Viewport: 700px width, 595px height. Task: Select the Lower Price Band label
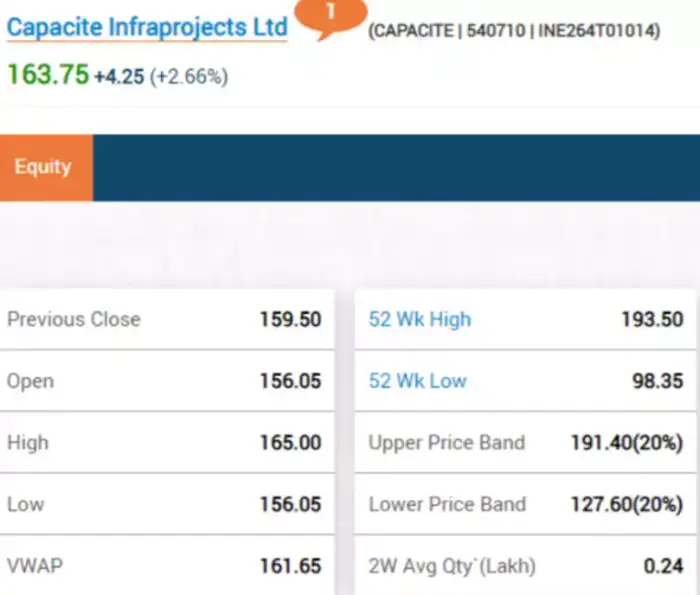(x=447, y=504)
